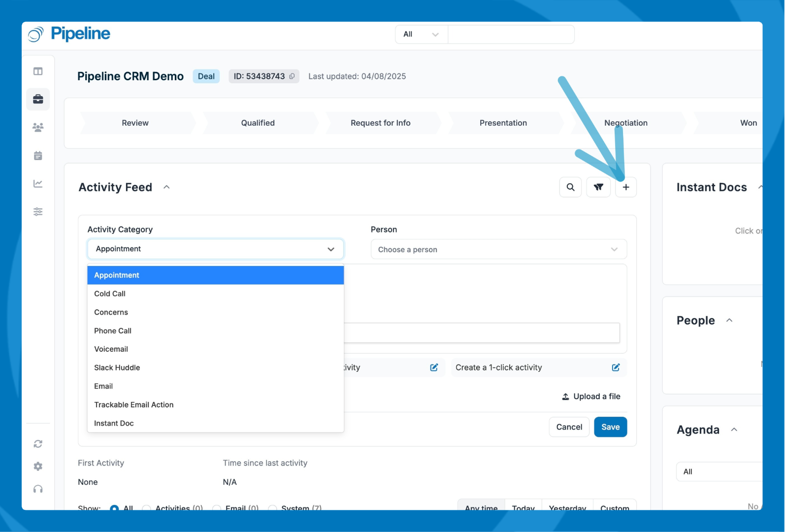Viewport: 785px width, 532px height.
Task: Choose Concerns in the category list
Action: tap(216, 312)
